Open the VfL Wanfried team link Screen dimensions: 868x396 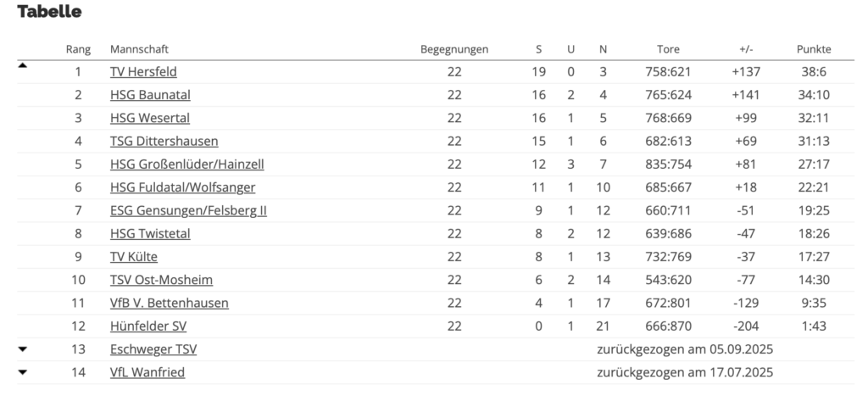[x=147, y=372]
